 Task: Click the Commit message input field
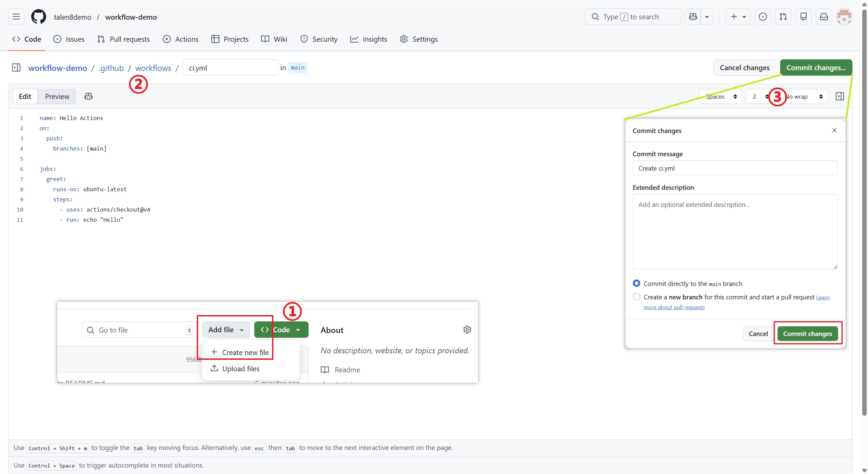(735, 168)
